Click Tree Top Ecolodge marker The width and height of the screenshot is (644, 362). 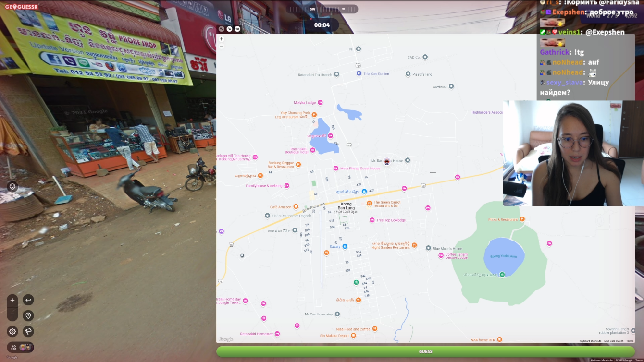(372, 220)
